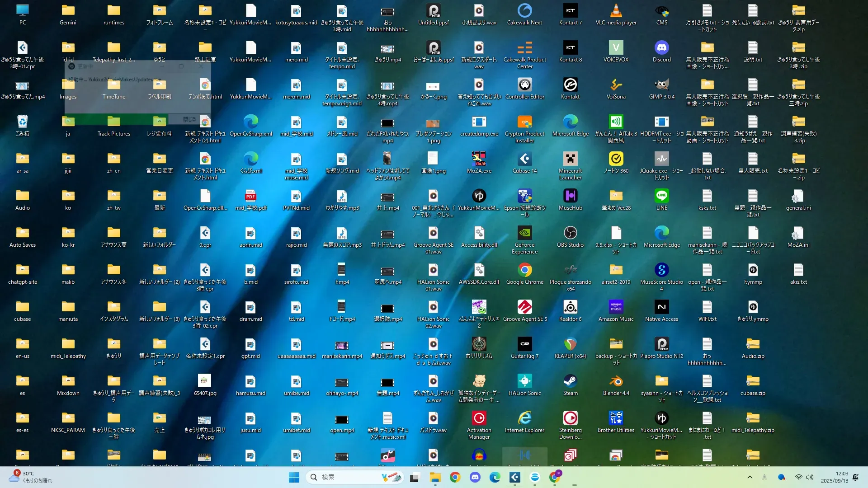Select the VOICEVOX desktop shortcut
The image size is (868, 488).
tap(616, 48)
